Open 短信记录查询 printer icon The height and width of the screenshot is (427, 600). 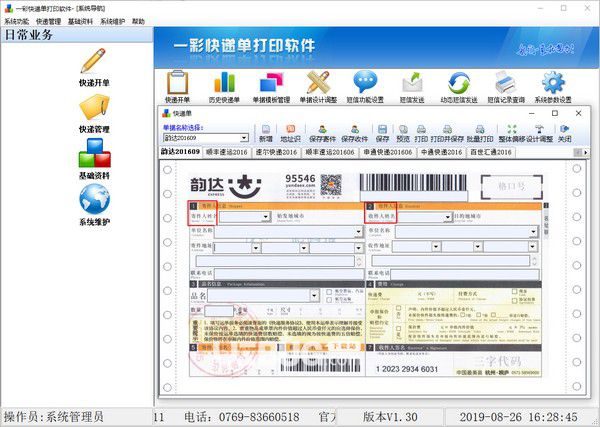click(506, 87)
